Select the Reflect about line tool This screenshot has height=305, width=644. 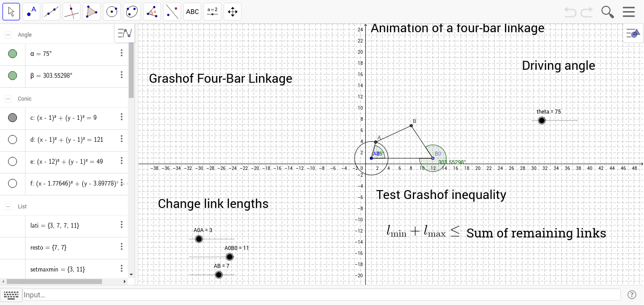(x=172, y=12)
